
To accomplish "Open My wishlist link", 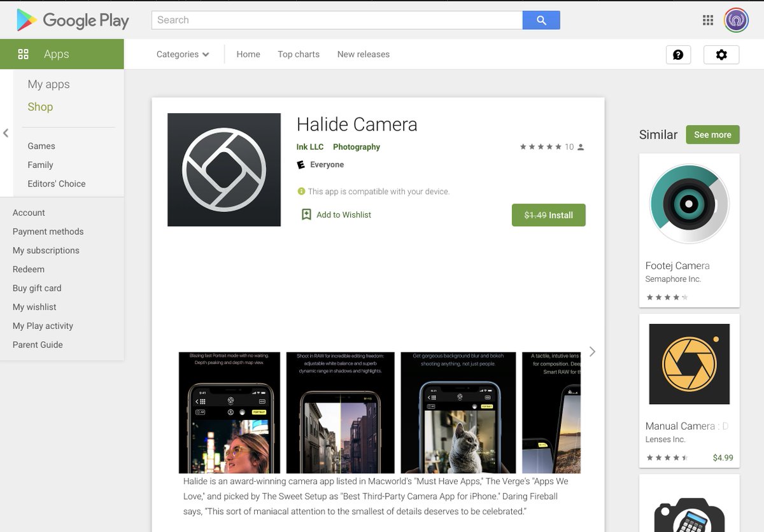I will (x=34, y=307).
